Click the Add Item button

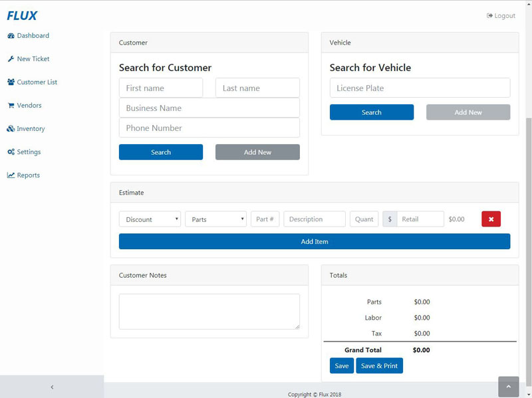(314, 242)
